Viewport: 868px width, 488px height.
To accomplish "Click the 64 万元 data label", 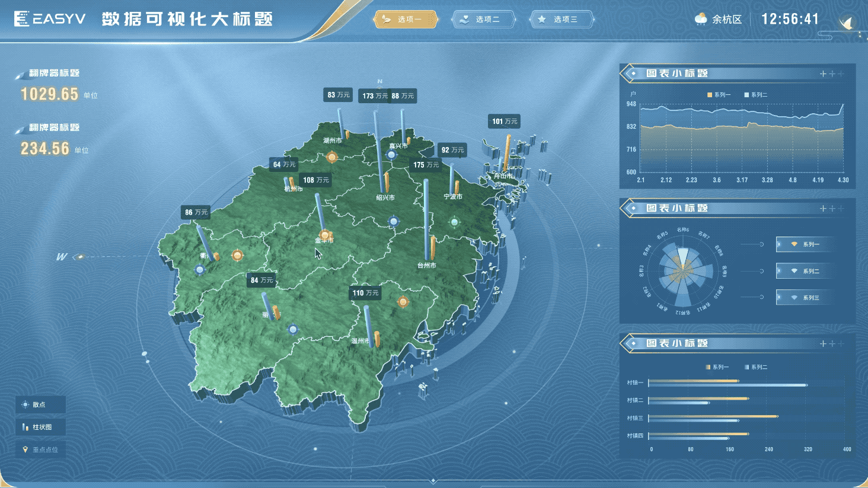I will [x=284, y=164].
